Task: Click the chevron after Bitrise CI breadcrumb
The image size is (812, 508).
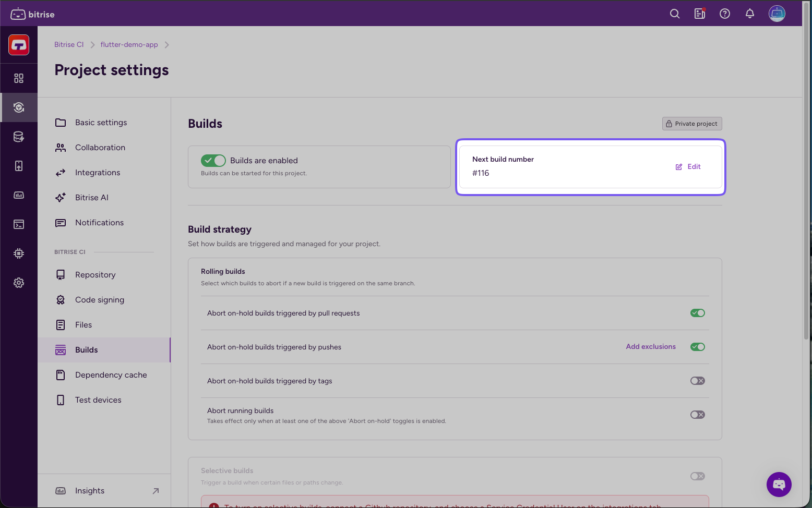Action: tap(92, 45)
